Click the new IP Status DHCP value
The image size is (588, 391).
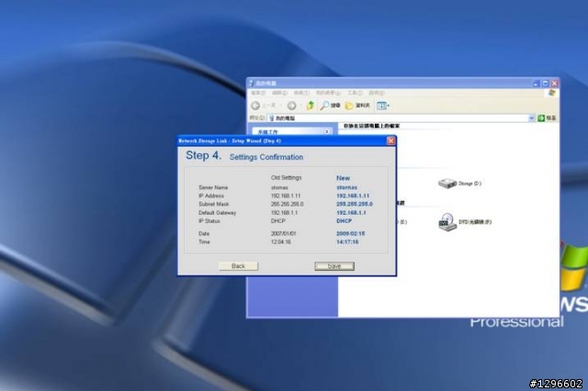coord(345,221)
